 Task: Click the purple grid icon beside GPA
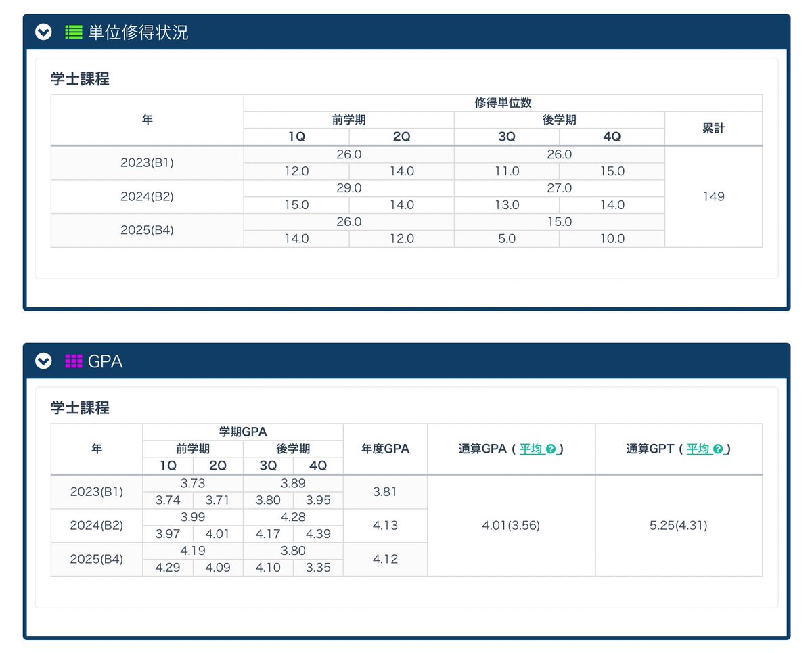73,361
